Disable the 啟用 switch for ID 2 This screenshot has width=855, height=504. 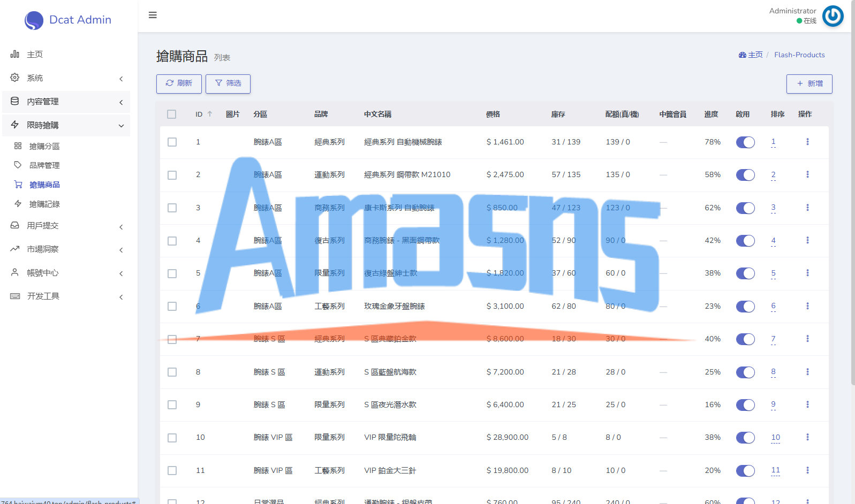pyautogui.click(x=745, y=175)
